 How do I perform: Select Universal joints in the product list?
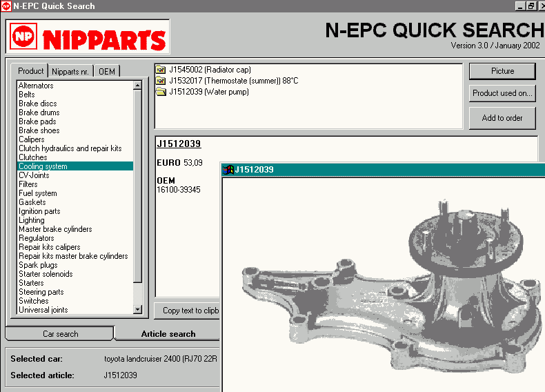[x=75, y=310]
